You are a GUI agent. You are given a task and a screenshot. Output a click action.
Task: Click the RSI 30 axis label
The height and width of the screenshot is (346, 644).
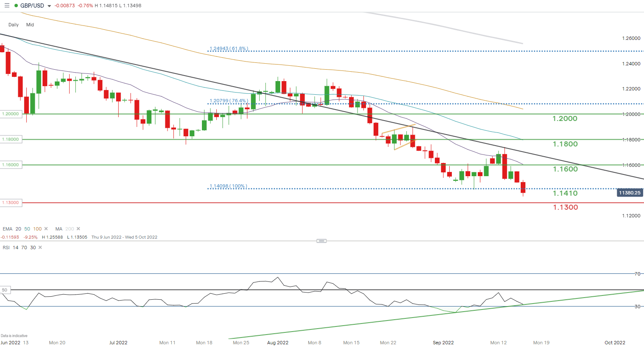[637, 306]
